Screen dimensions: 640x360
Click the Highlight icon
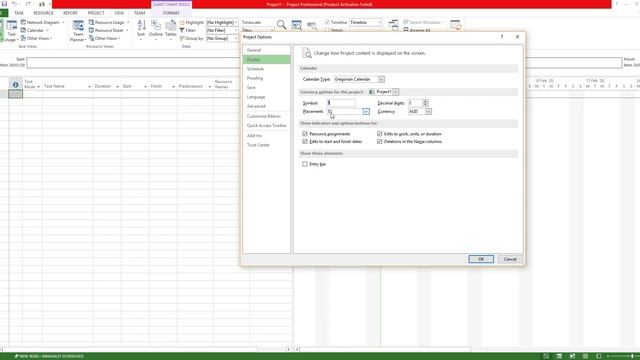pos(182,22)
